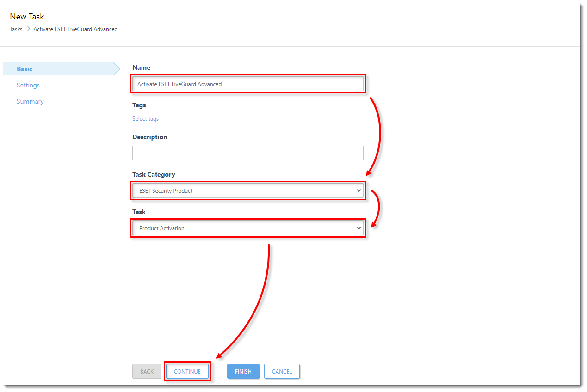Go to the Summary section
The height and width of the screenshot is (392, 587).
(30, 101)
